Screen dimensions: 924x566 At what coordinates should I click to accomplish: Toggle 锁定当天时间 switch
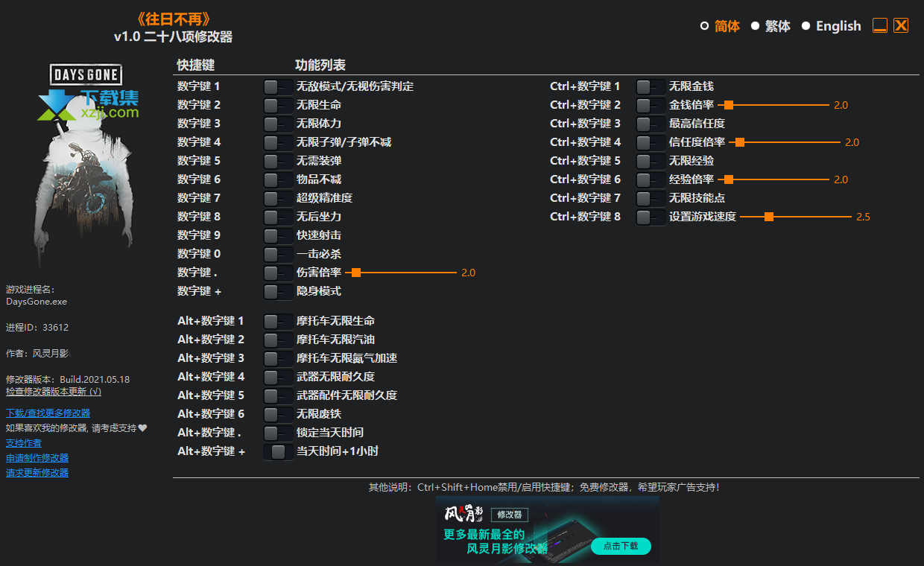click(x=279, y=433)
